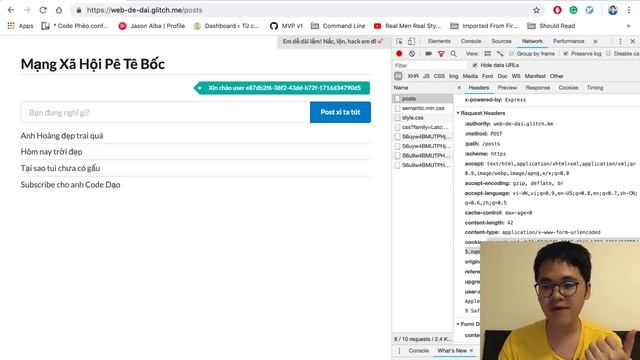Filter requests by WS
The width and height of the screenshot is (640, 360).
point(516,76)
